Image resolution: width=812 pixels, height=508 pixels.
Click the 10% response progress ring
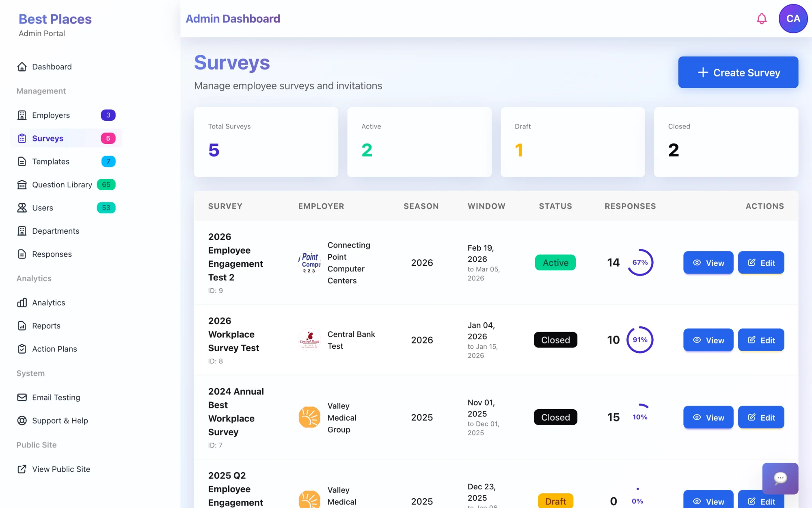(x=640, y=417)
